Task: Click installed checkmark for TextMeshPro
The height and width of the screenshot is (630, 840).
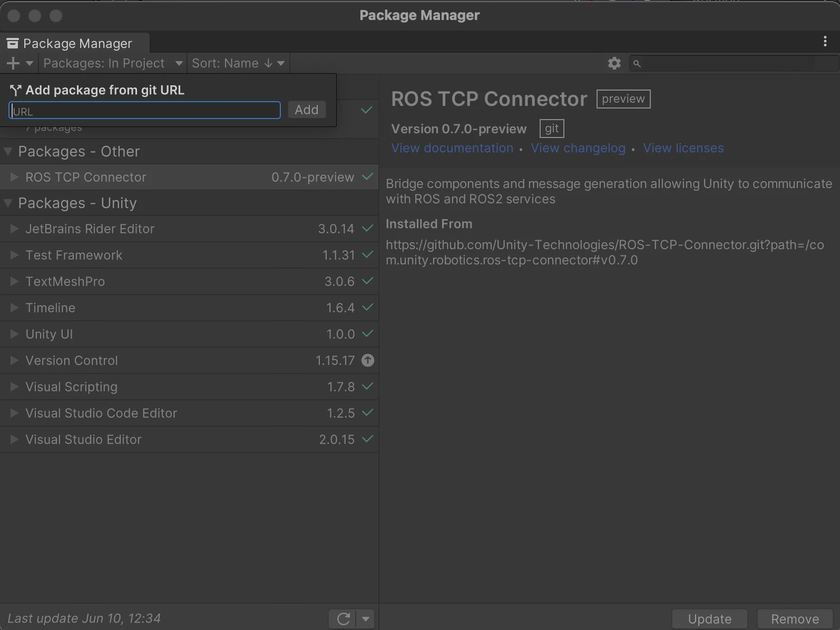Action: point(367,281)
